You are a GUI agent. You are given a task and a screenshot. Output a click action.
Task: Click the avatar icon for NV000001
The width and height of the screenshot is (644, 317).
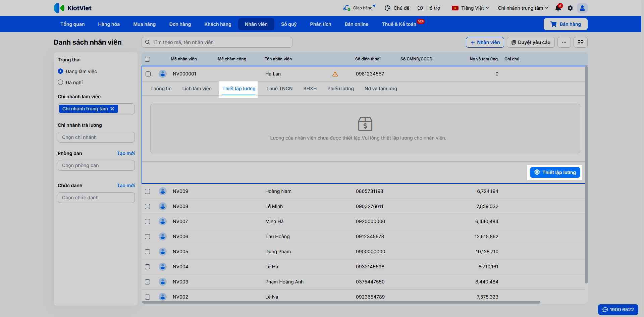tap(163, 74)
